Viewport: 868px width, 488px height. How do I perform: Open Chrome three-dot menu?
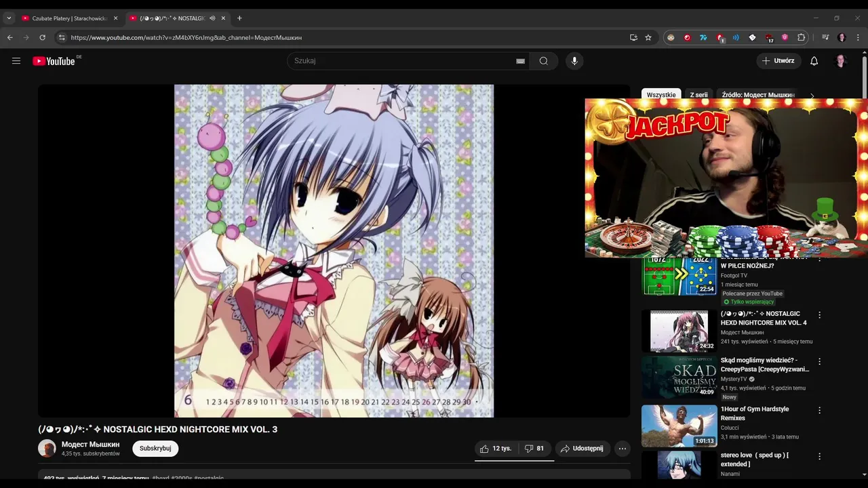point(858,37)
